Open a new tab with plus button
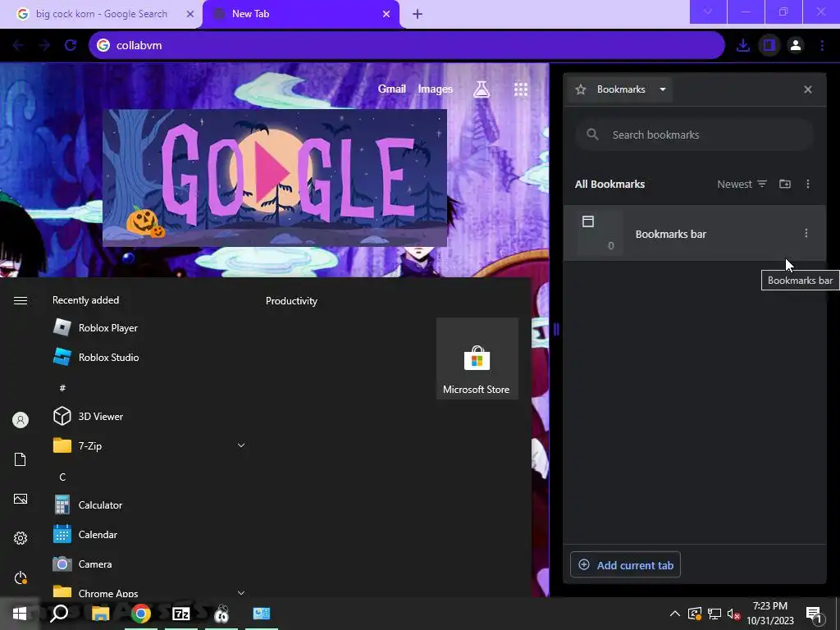Image resolution: width=840 pixels, height=630 pixels. coord(418,14)
